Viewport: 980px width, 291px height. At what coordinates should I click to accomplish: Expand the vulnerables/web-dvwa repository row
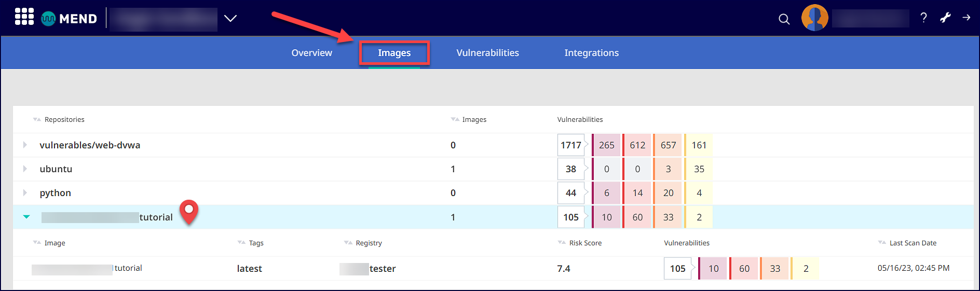[x=25, y=145]
